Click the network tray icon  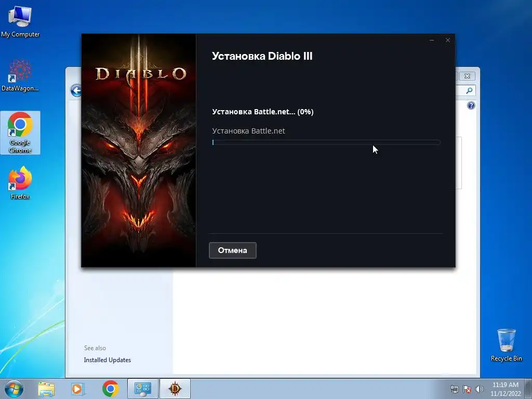[454, 389]
